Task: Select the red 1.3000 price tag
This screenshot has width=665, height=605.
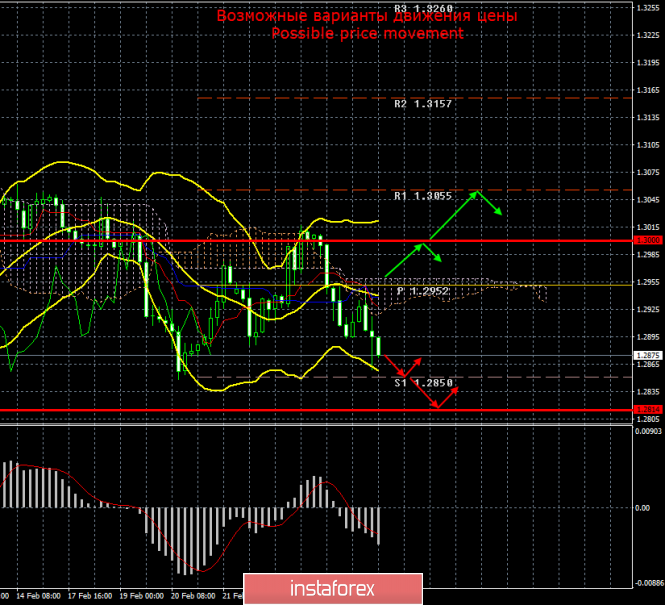Action: pos(648,240)
